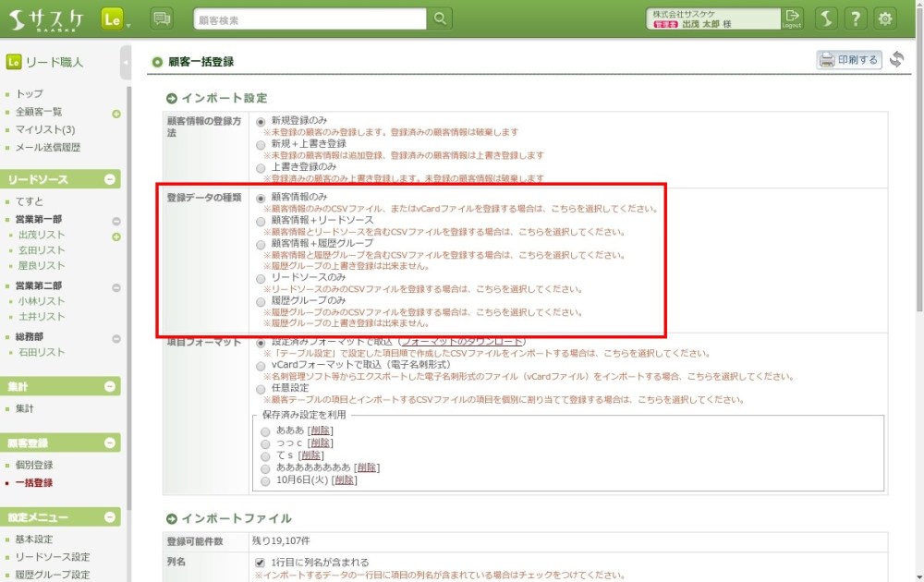Collapse the 営業第一部 group
Screen dimensions: 924x582
click(x=116, y=221)
